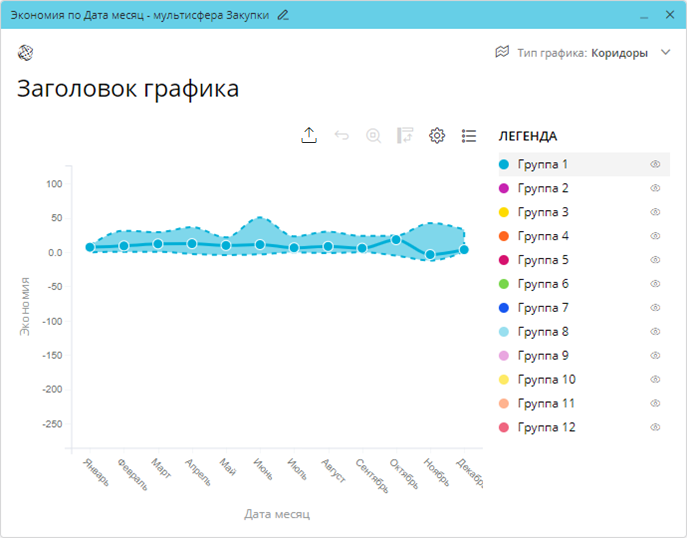Hide Группа 1 using eye icon

[x=656, y=164]
